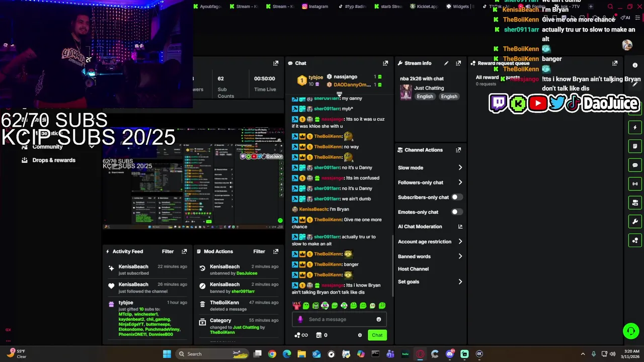Click the lightning bolt sidebar icon

point(635,128)
